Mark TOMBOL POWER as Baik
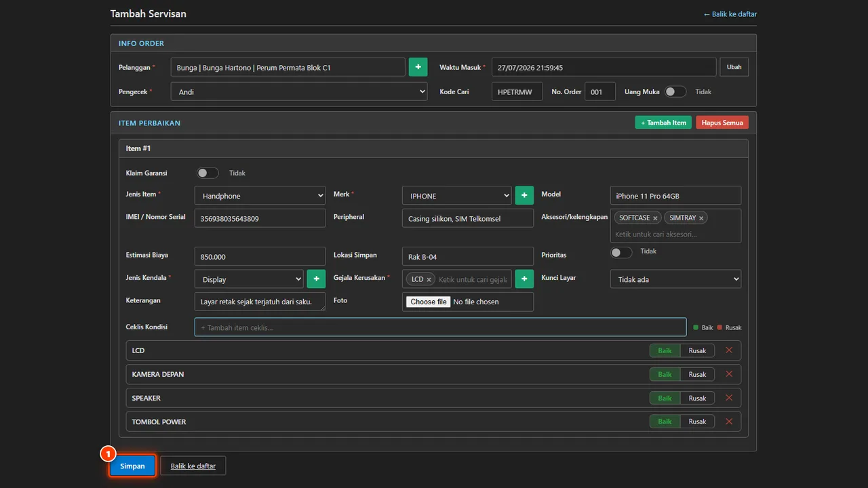The width and height of the screenshot is (868, 488). click(x=665, y=422)
